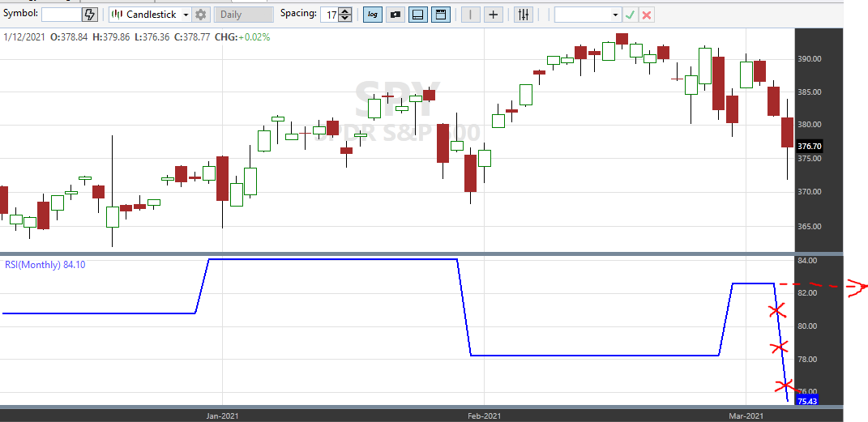Decrease bar spacing with down arrow
The height and width of the screenshot is (422, 868).
coord(345,19)
